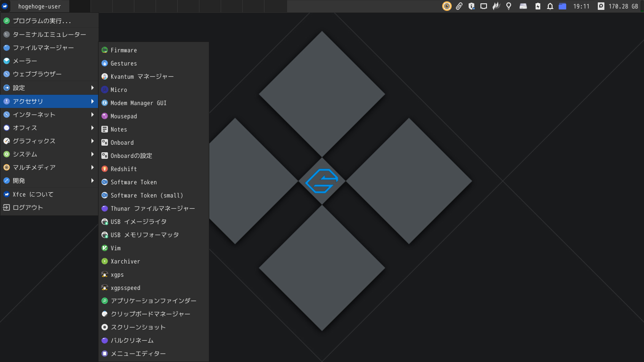Image resolution: width=644 pixels, height=362 pixels.
Task: Open the Notes application
Action: (154, 129)
